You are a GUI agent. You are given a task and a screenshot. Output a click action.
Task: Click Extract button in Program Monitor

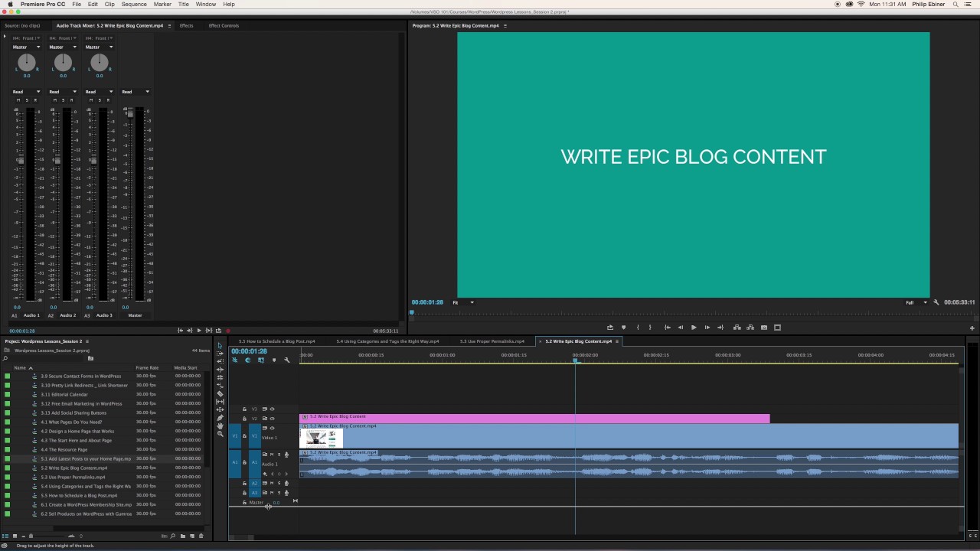[750, 328]
